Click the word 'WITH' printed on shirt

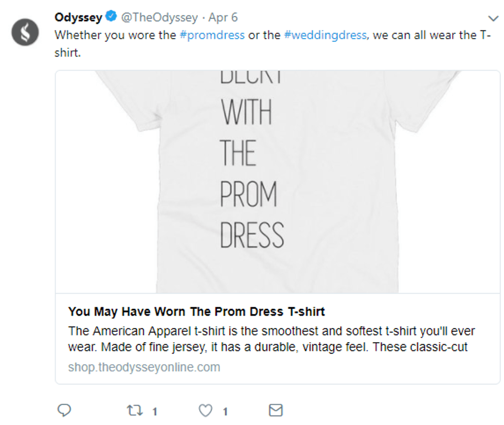(246, 112)
